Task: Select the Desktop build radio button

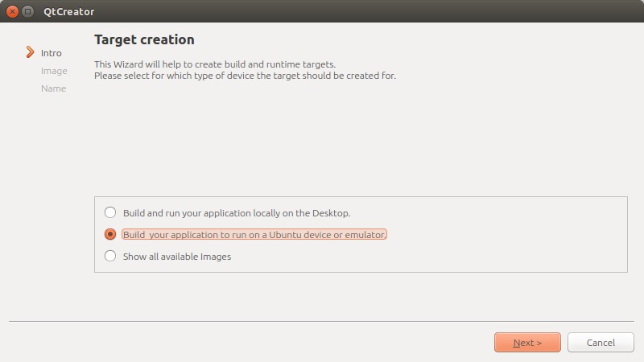Action: click(110, 212)
